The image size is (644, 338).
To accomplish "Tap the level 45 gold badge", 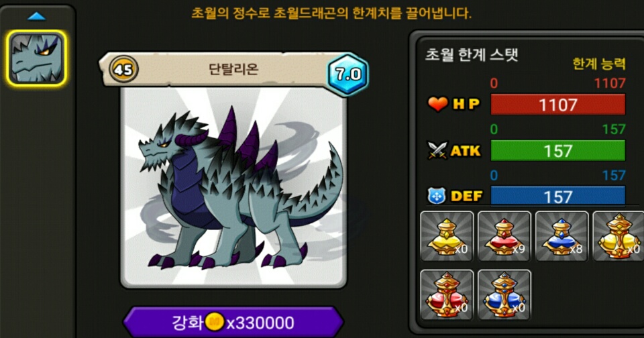I will [x=123, y=69].
